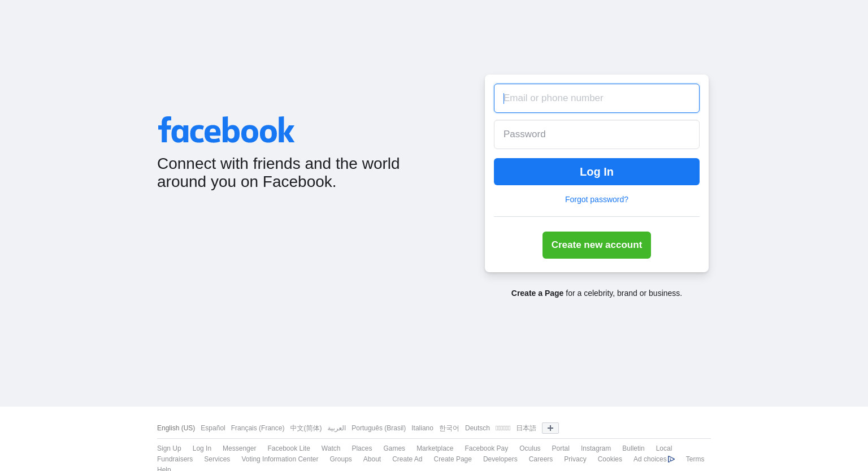Open the Forgot password? link
This screenshot has height=471, width=868.
597,199
